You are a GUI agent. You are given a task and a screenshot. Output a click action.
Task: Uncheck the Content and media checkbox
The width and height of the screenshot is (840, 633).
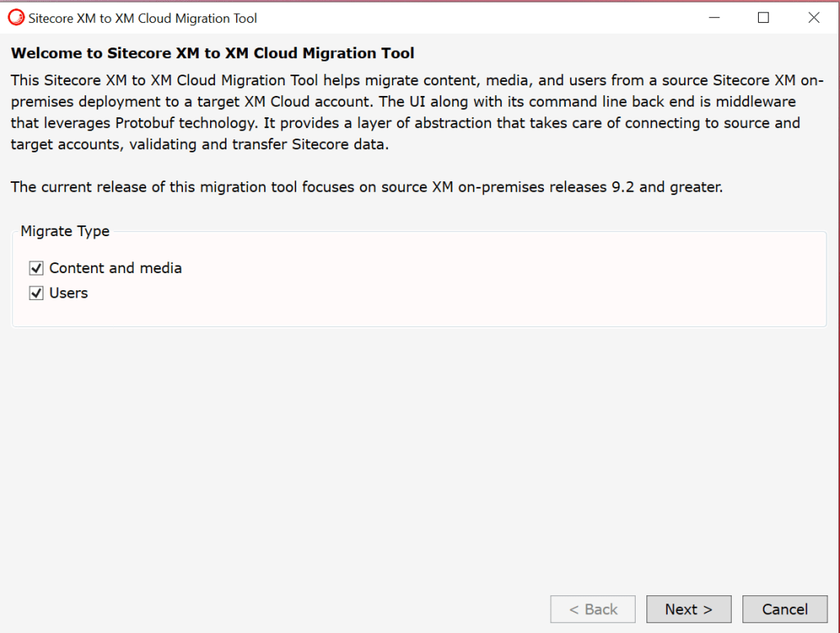36,268
